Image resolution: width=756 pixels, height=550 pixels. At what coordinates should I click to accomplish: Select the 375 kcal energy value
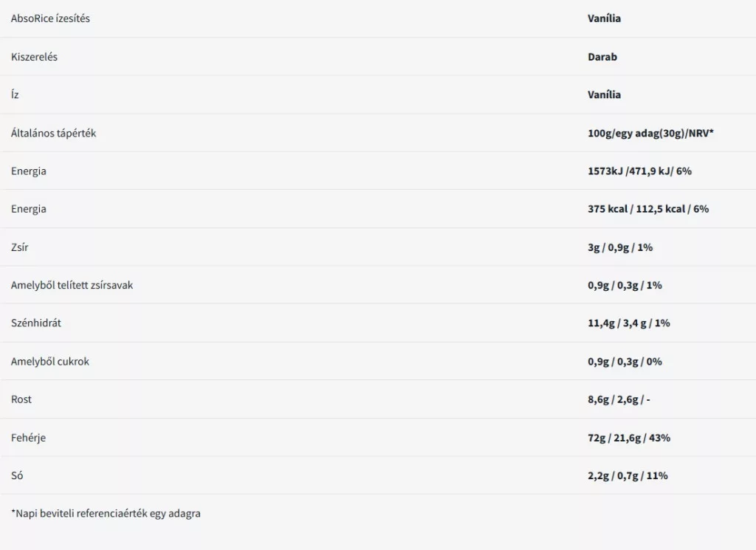tap(648, 209)
